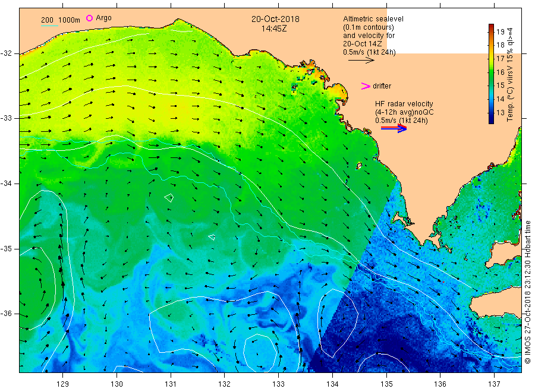Click the '200 1000m' depth contour label

tap(61, 20)
